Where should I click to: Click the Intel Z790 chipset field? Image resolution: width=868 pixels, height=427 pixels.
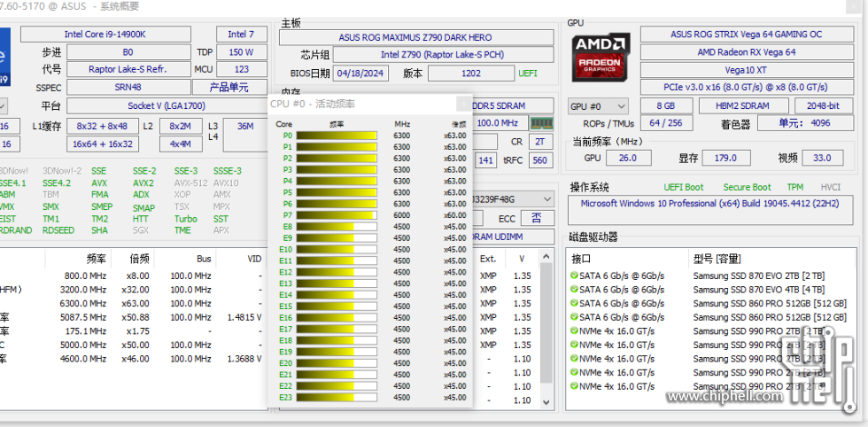click(x=443, y=55)
